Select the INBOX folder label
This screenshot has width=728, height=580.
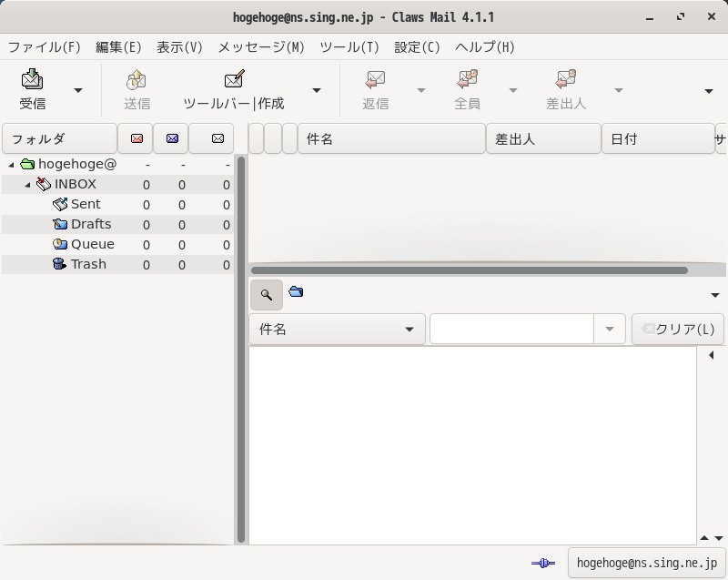click(x=76, y=184)
